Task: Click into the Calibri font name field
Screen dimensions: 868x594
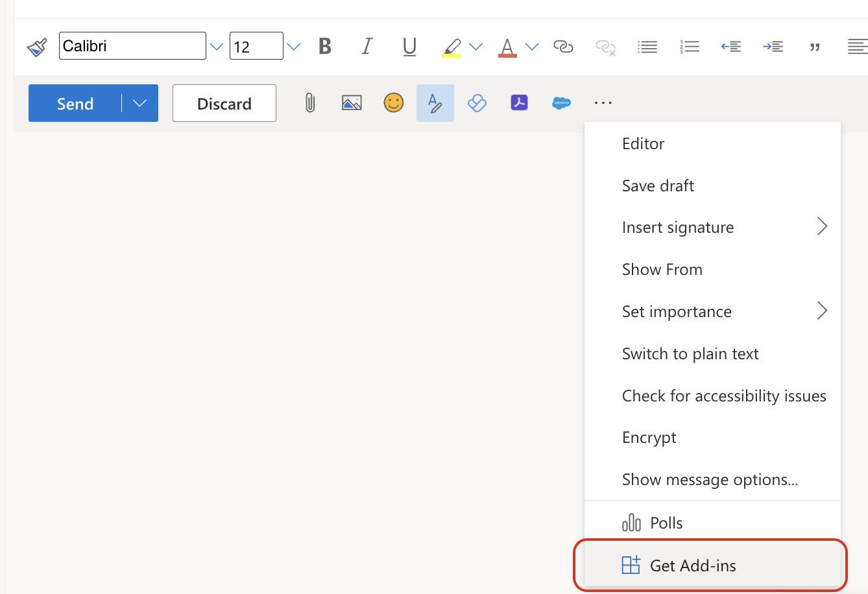Action: [x=132, y=46]
